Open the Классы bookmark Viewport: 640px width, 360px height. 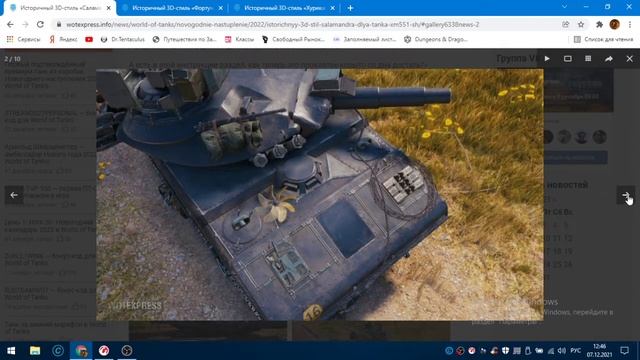click(240, 39)
